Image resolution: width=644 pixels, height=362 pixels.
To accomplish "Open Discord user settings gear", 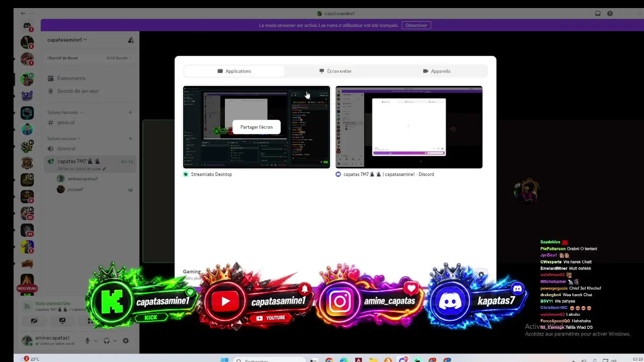I will (126, 341).
